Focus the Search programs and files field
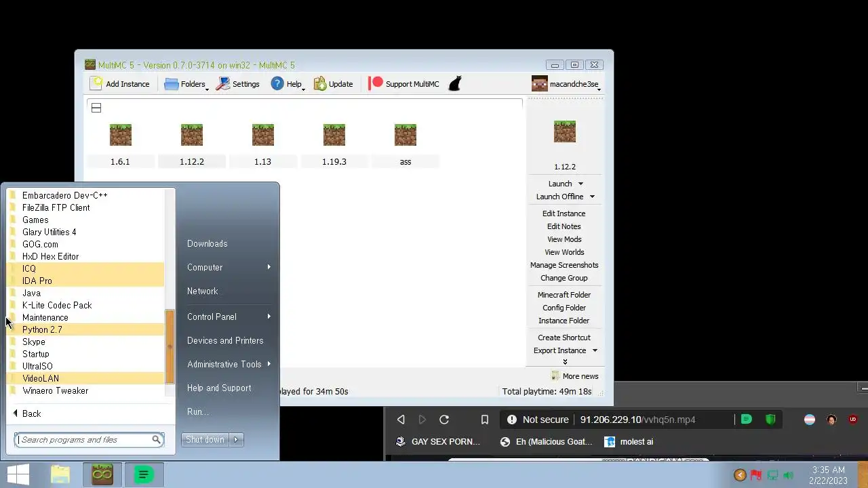 click(x=89, y=440)
